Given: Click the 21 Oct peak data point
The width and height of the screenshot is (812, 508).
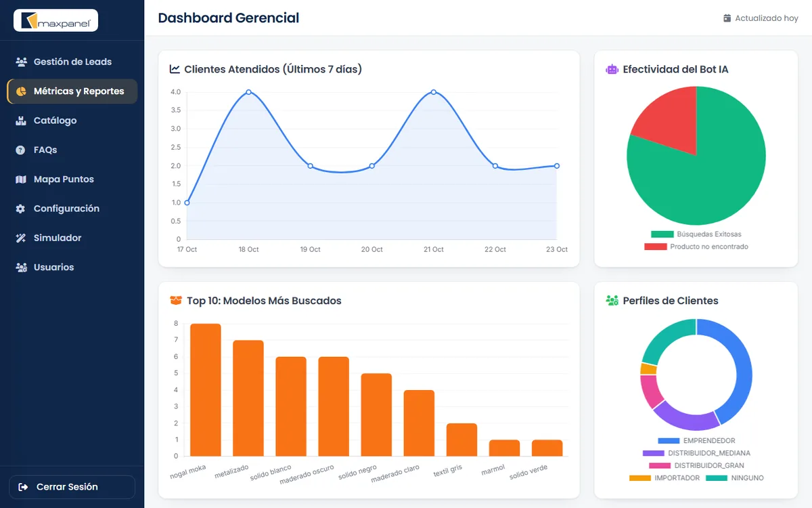Looking at the screenshot, I should pos(433,92).
